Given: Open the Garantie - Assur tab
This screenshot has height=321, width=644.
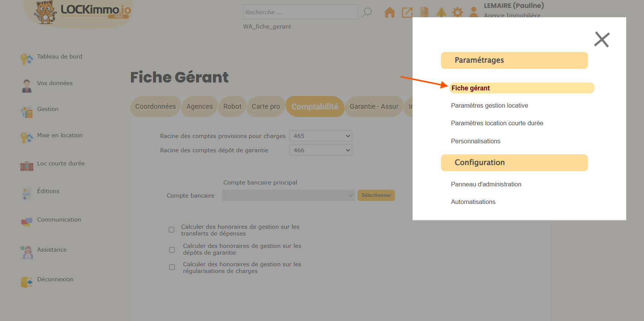Looking at the screenshot, I should [x=374, y=106].
